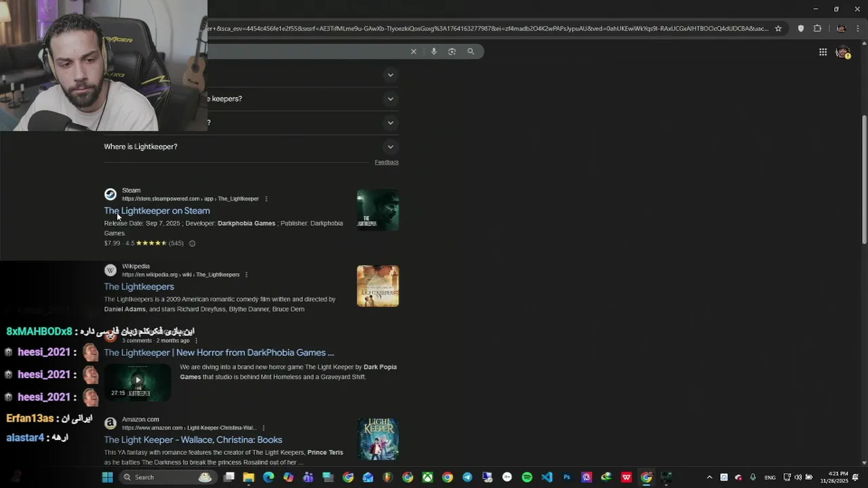Click the taskbar Search box
Image resolution: width=868 pixels, height=488 pixels.
pyautogui.click(x=167, y=477)
